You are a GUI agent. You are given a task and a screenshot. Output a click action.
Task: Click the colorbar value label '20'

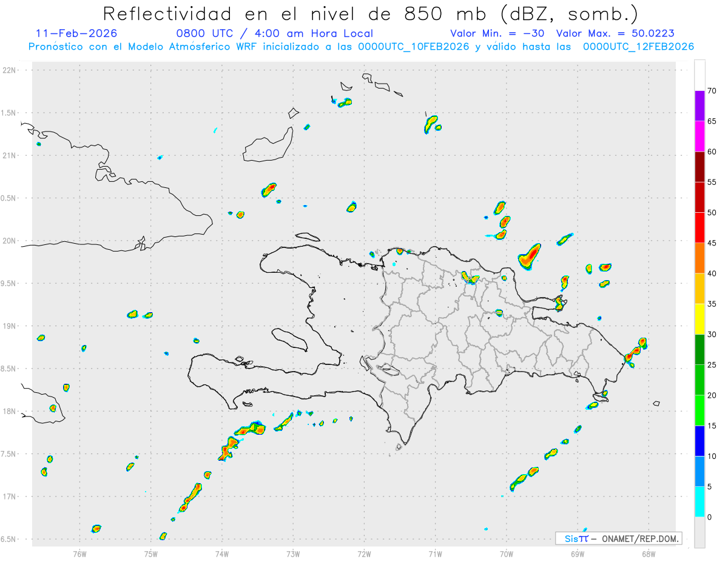click(712, 395)
